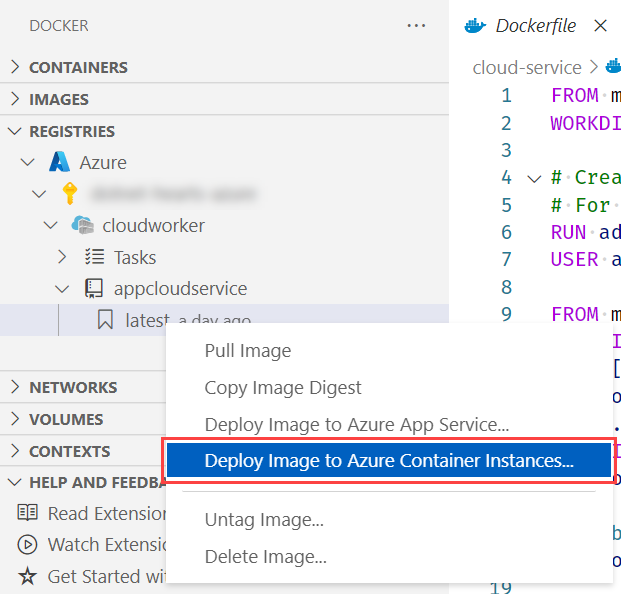Open the Read Extension help link
The image size is (621, 594).
(107, 513)
